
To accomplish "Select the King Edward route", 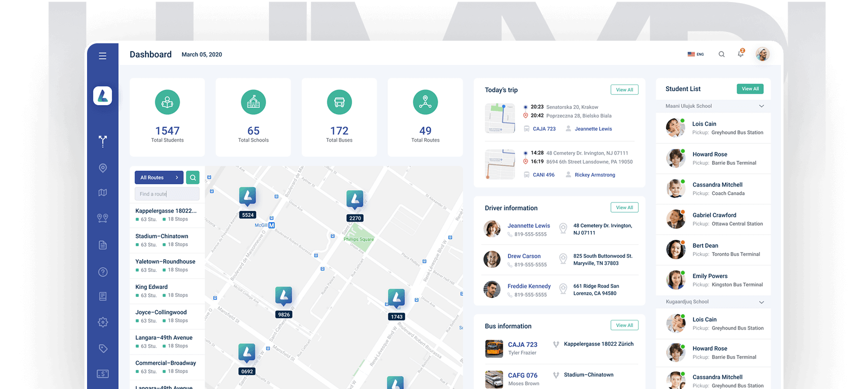I will [x=151, y=287].
